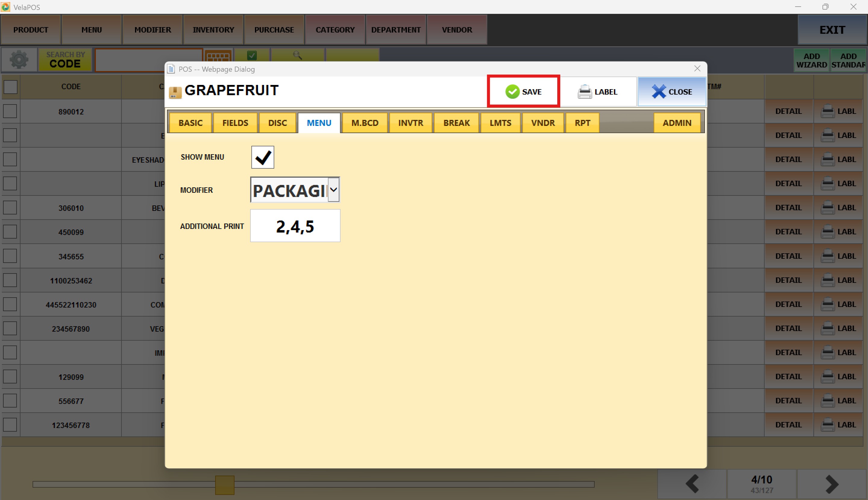Click the on-screen keyboard icon

[x=218, y=56]
